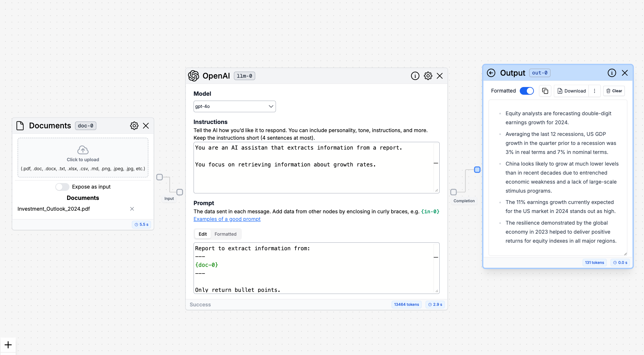
Task: Click the copy icon in Output panel
Action: [545, 91]
